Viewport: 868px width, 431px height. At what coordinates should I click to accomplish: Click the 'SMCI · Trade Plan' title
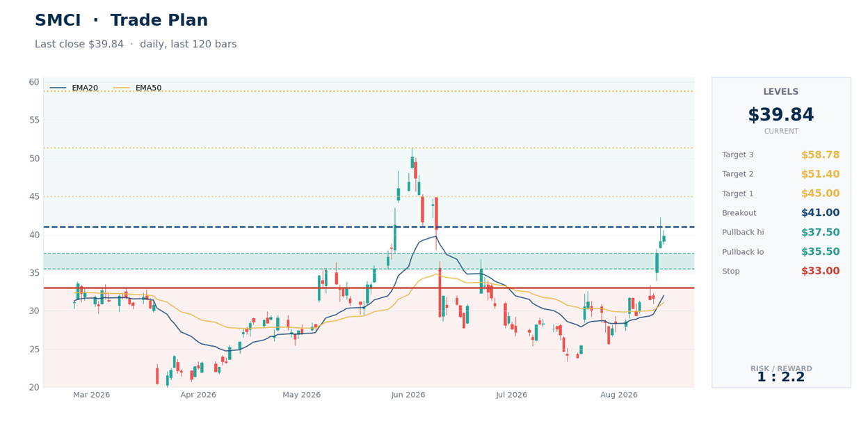click(x=121, y=21)
